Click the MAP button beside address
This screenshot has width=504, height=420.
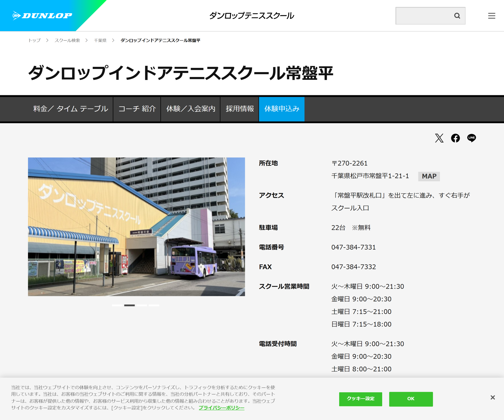[x=429, y=176]
